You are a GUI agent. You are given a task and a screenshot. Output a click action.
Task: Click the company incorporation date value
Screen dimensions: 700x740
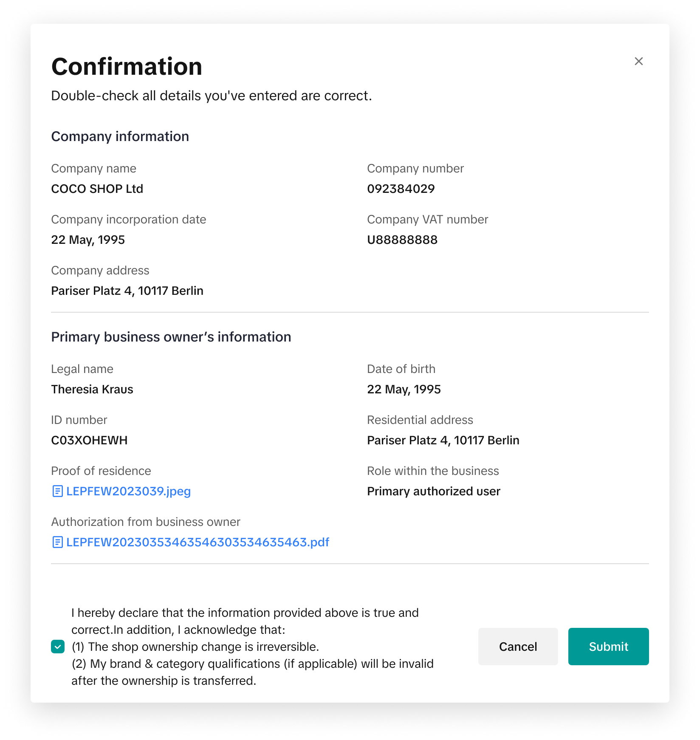point(88,240)
